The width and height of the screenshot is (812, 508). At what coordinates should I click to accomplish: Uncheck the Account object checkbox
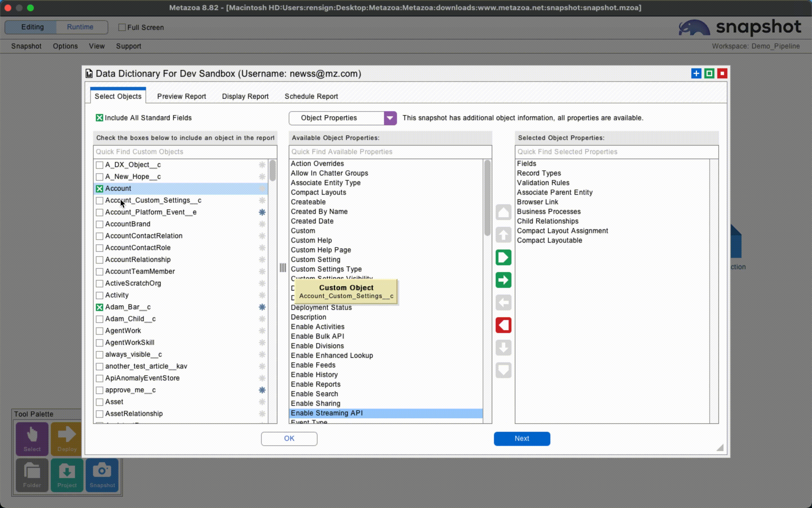coord(99,189)
